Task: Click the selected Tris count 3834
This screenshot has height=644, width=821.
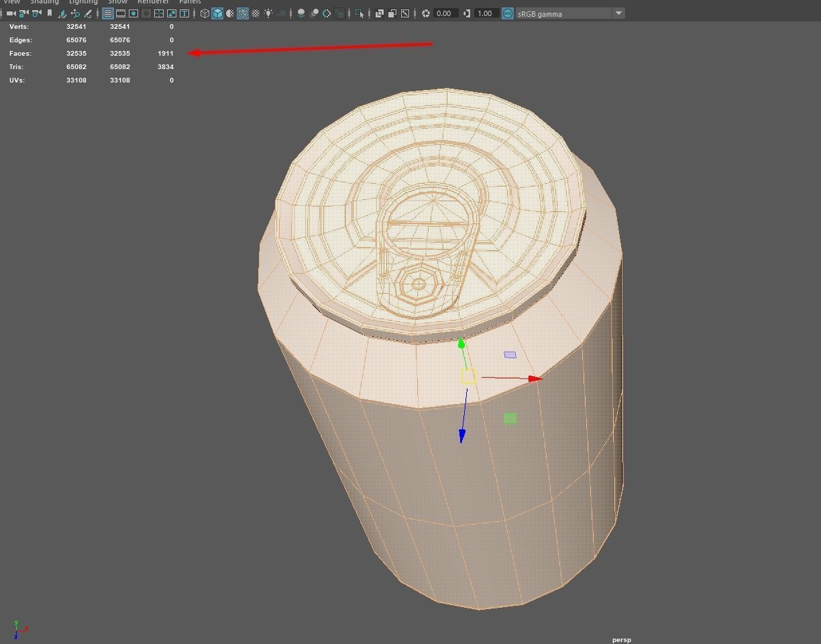Action: (166, 67)
